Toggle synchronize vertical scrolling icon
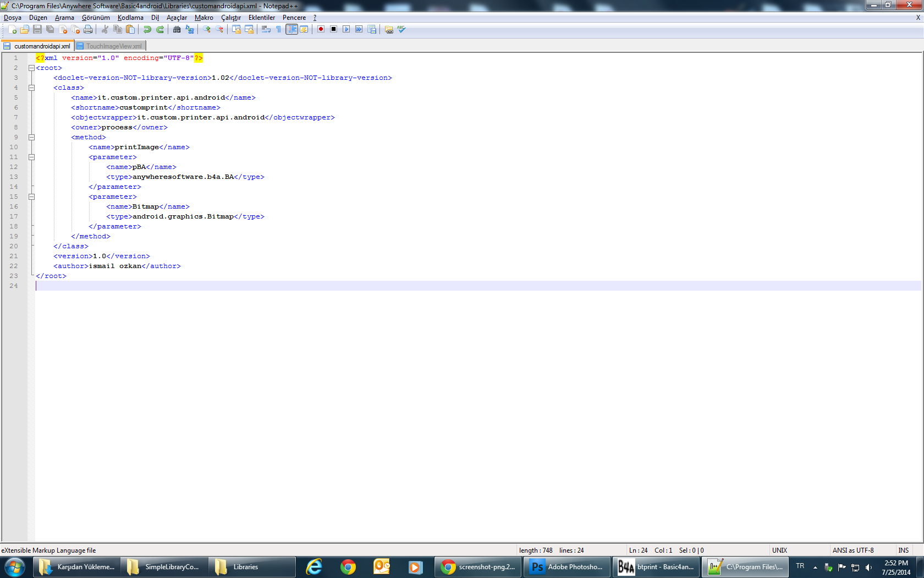This screenshot has height=578, width=924. [x=236, y=29]
